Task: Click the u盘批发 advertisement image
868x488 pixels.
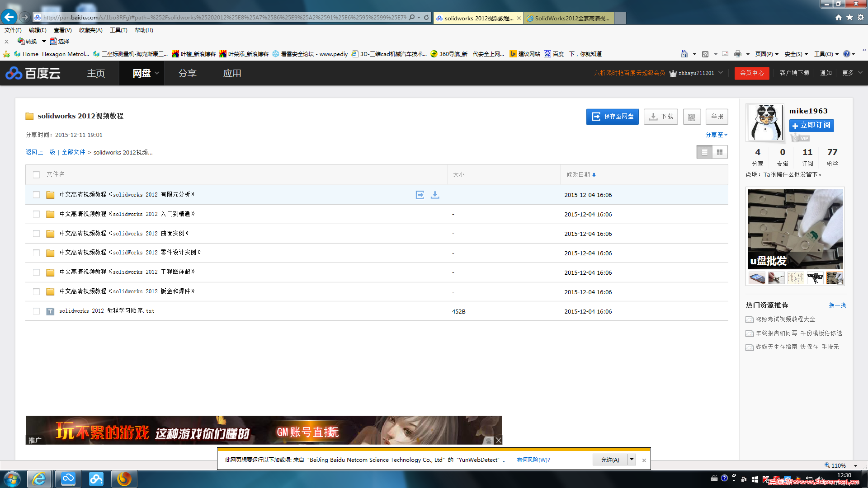Action: pyautogui.click(x=795, y=230)
